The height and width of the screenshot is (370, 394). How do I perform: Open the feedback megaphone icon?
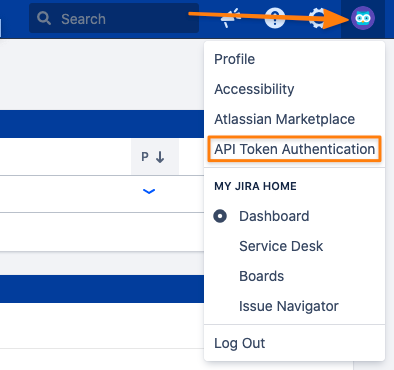(230, 18)
